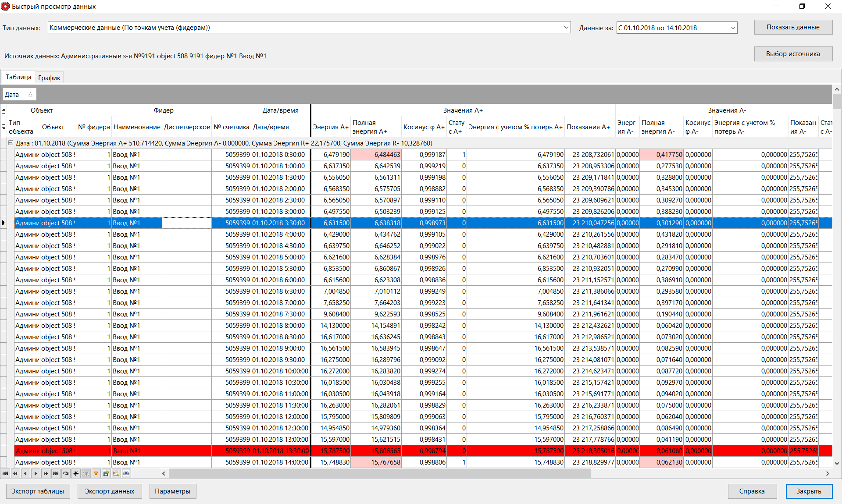Step to the previous record
The image size is (842, 504).
pyautogui.click(x=25, y=473)
